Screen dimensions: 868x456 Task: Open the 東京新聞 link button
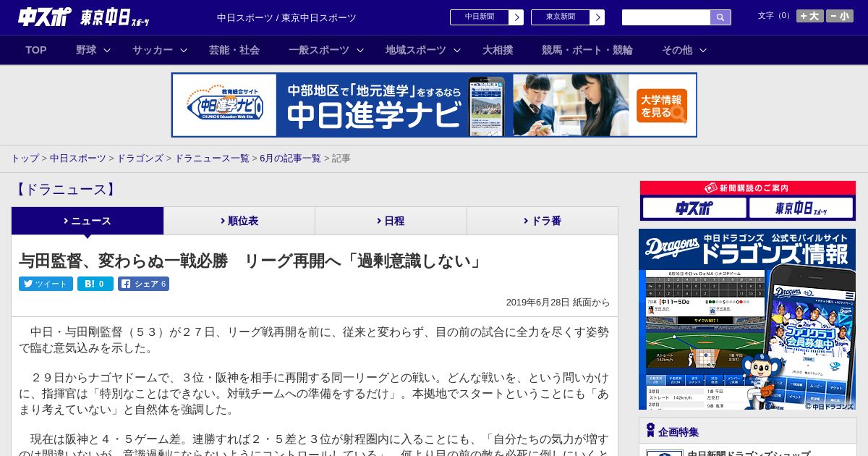[x=561, y=17]
